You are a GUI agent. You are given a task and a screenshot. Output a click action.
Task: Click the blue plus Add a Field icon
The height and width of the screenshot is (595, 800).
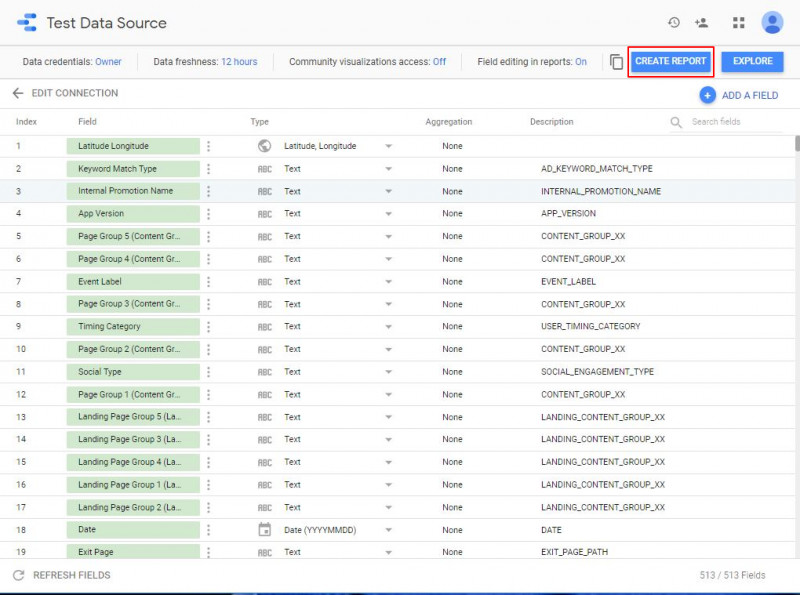[707, 95]
